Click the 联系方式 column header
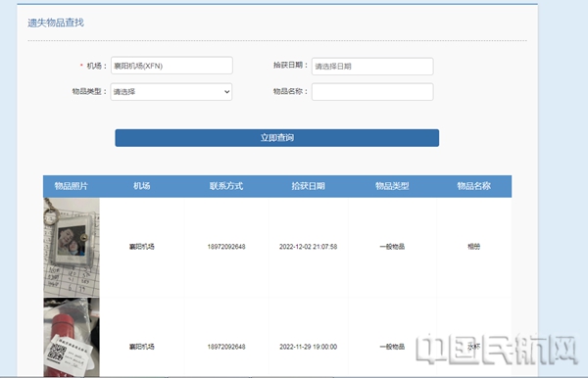This screenshot has height=378, width=588. (x=226, y=186)
